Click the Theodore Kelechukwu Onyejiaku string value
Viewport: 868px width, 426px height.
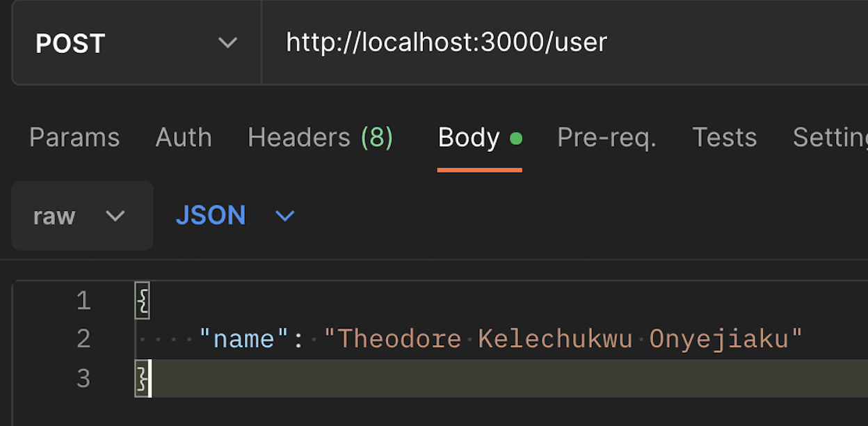click(x=563, y=339)
